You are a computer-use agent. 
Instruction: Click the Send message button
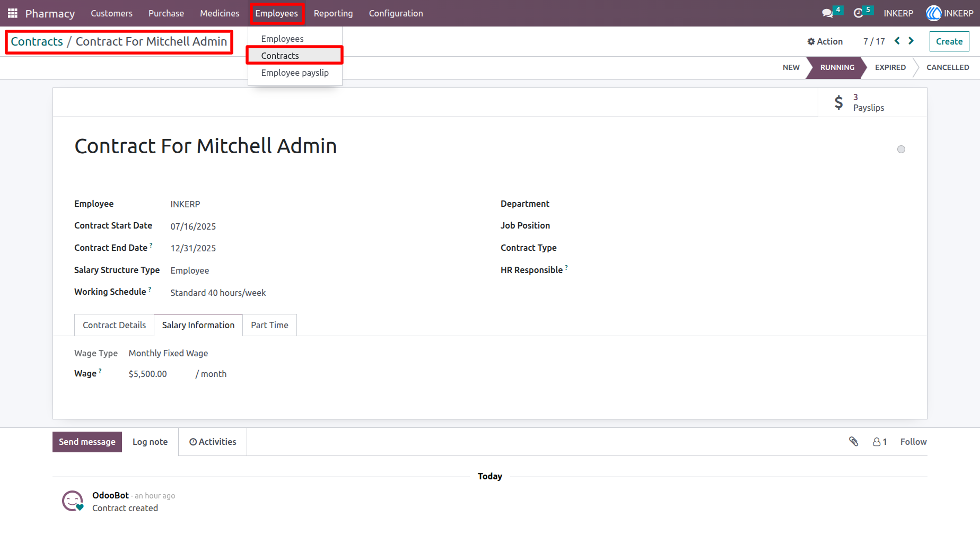(x=87, y=442)
